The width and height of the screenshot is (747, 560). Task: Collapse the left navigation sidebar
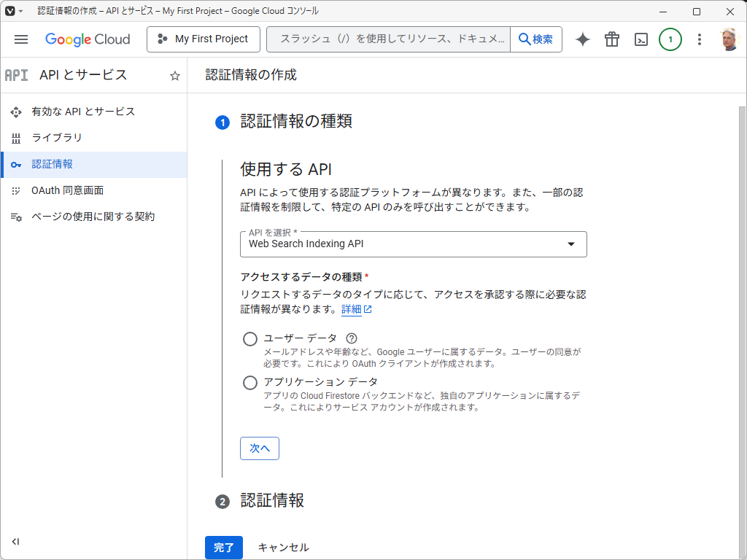point(15,542)
